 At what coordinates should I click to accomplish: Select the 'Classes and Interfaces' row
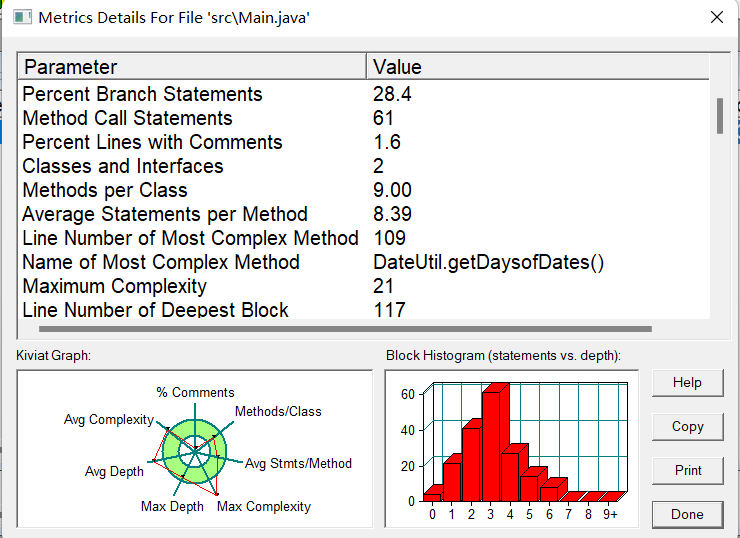point(364,166)
